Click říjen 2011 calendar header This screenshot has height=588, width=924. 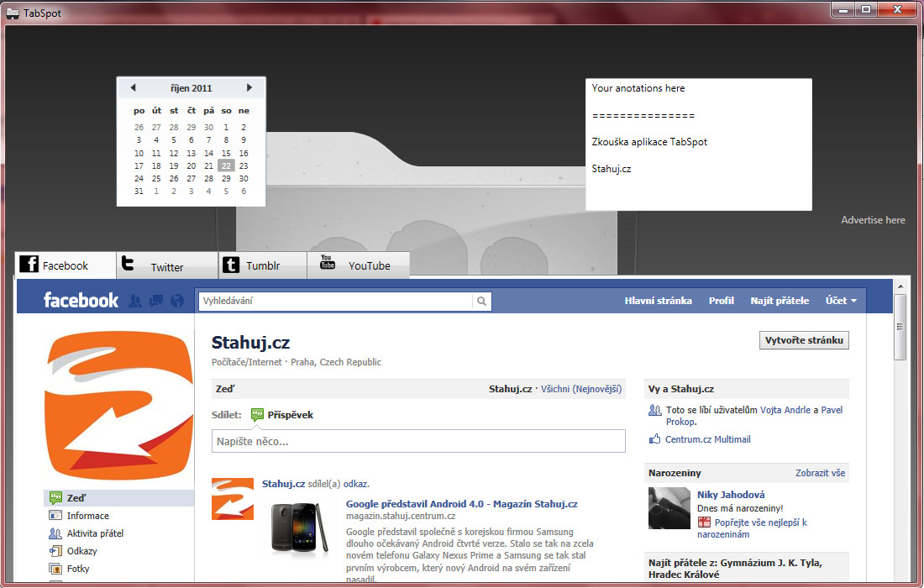click(192, 88)
